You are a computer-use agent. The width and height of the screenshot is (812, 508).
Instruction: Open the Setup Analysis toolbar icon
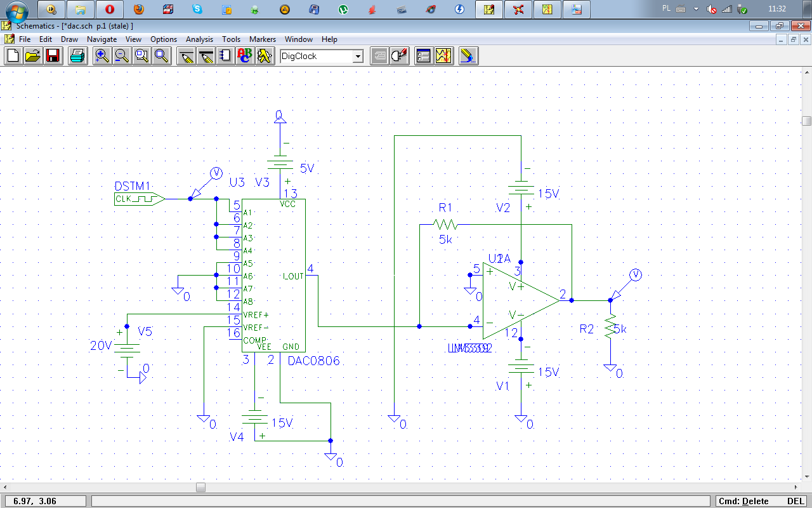tap(423, 56)
